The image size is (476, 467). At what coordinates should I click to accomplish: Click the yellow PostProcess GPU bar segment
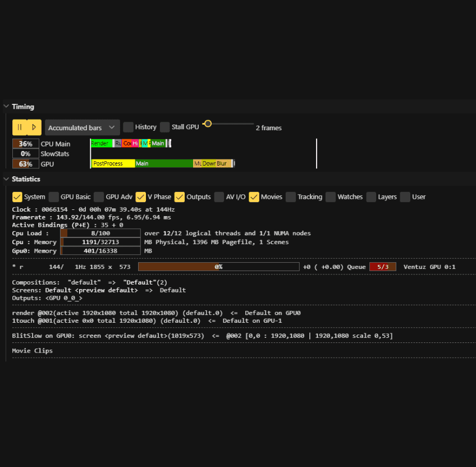point(113,163)
